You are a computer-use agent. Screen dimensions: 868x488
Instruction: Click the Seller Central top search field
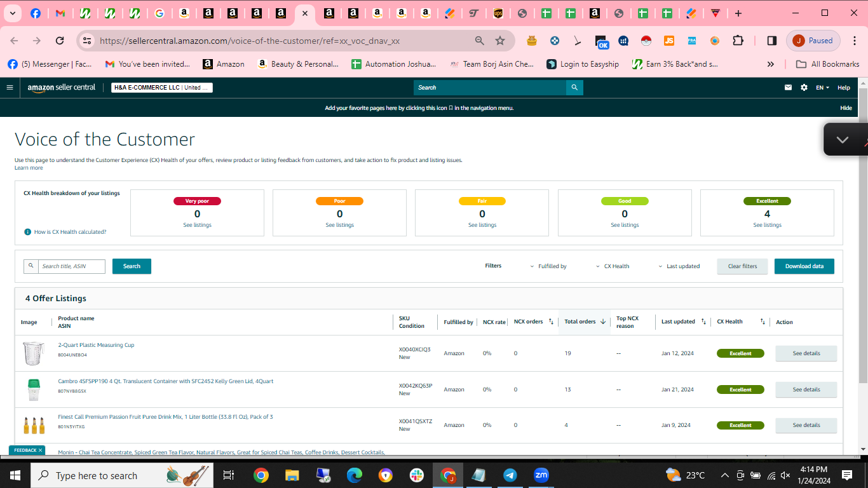[490, 88]
